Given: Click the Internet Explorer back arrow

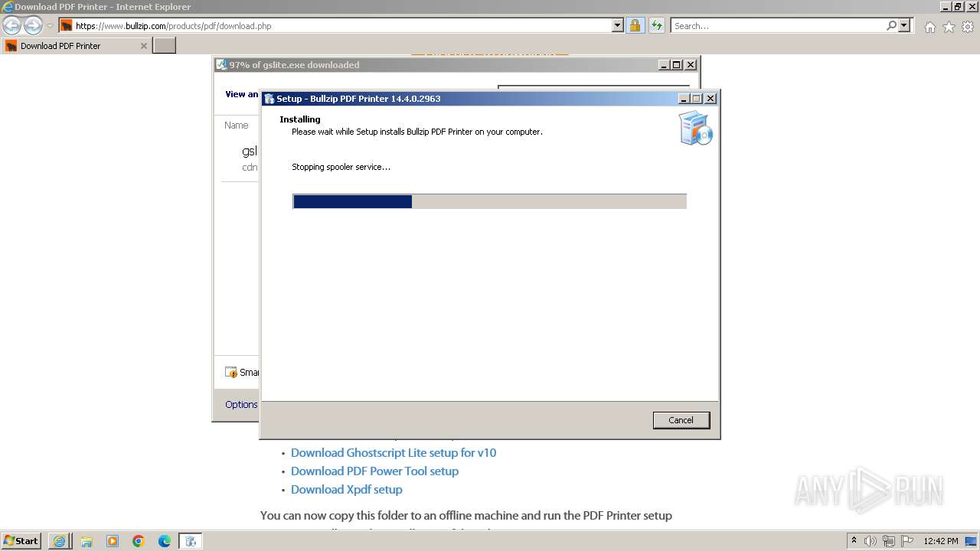Looking at the screenshot, I should (12, 25).
